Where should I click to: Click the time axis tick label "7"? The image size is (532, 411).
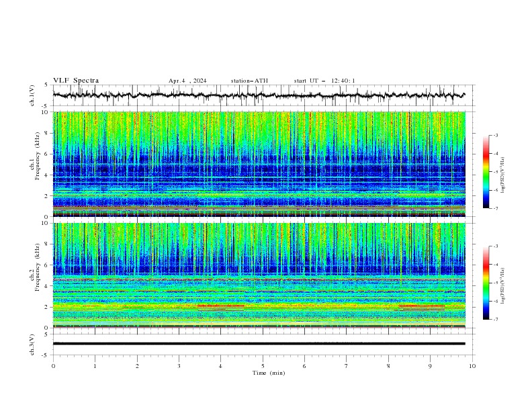347,366
